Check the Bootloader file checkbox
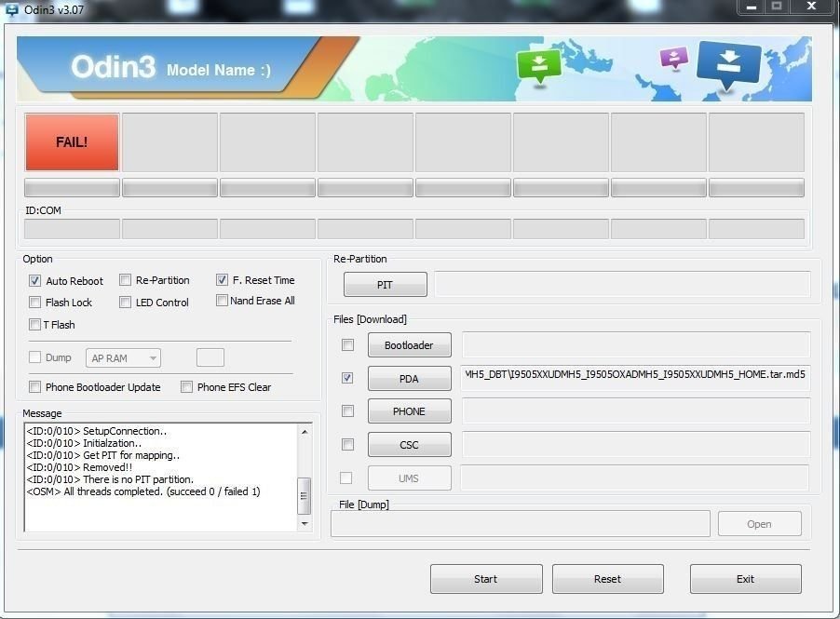This screenshot has width=840, height=619. tap(347, 344)
